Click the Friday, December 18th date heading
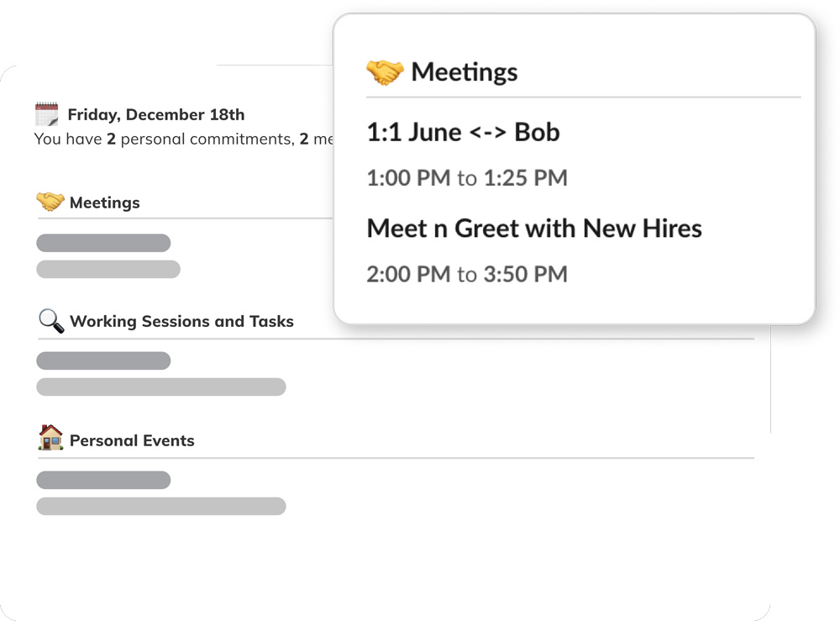Screen dimensions: 840x621 tap(156, 115)
